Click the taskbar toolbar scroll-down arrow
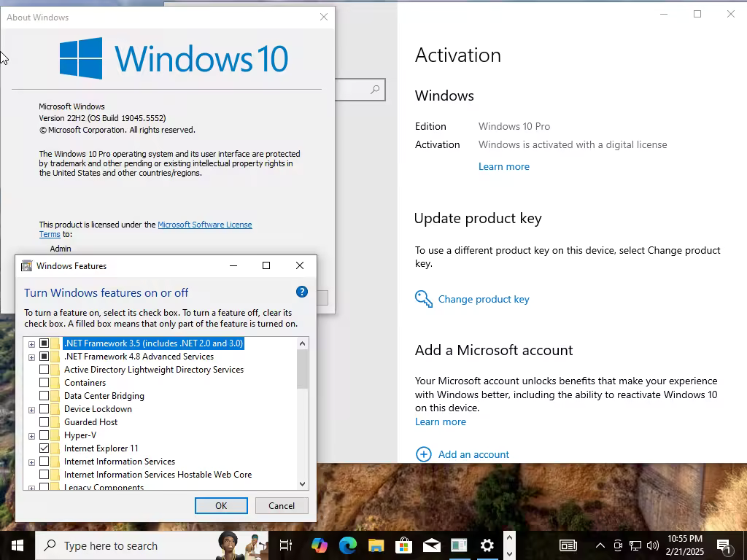747x560 pixels. [x=508, y=553]
